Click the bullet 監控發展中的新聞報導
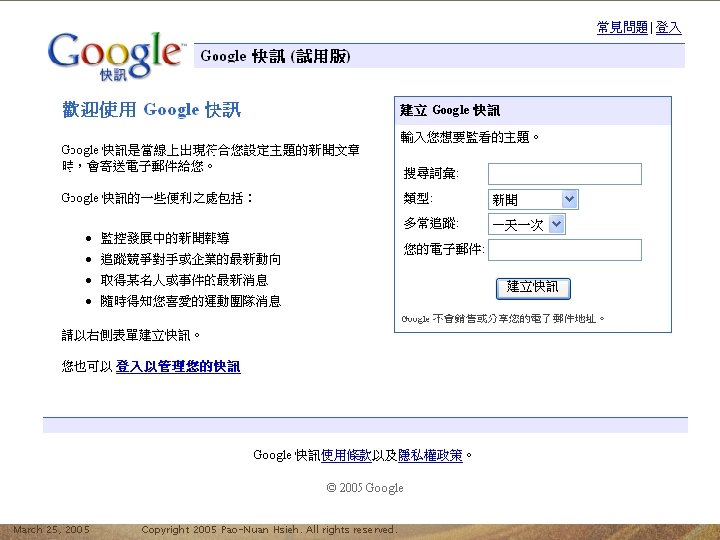Image resolution: width=720 pixels, height=540 pixels. (x=165, y=238)
